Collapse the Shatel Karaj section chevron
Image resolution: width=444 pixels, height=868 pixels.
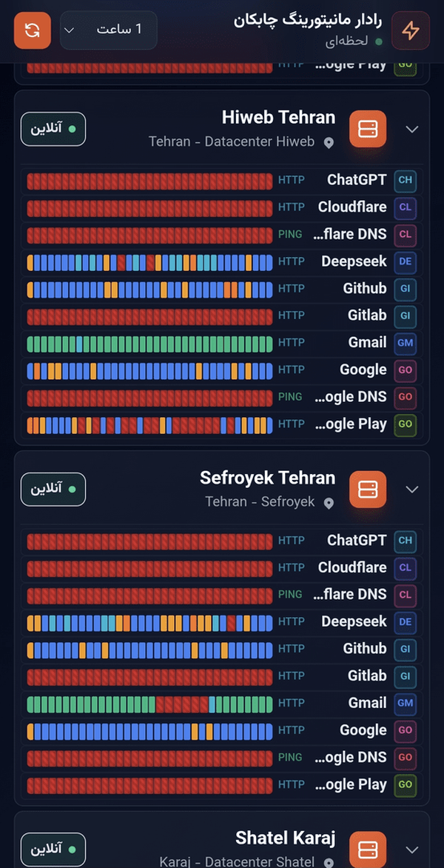point(412,849)
